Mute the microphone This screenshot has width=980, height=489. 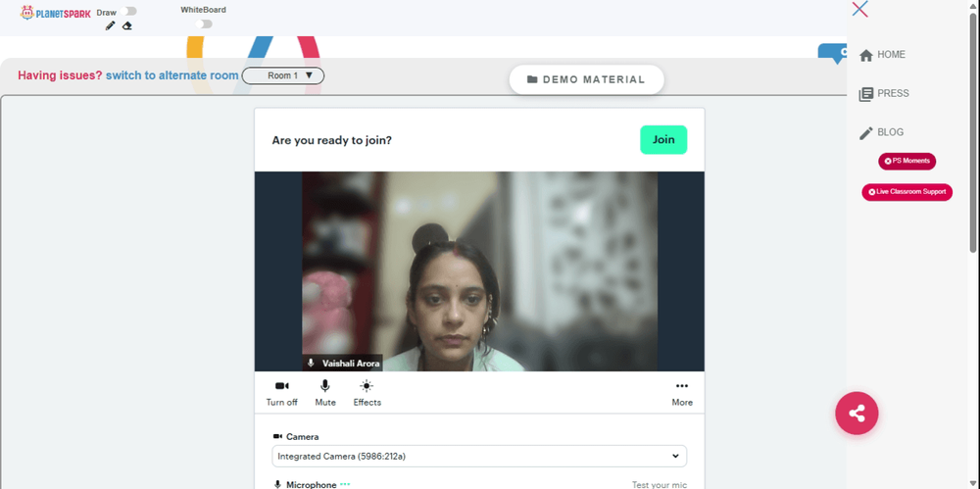point(325,393)
